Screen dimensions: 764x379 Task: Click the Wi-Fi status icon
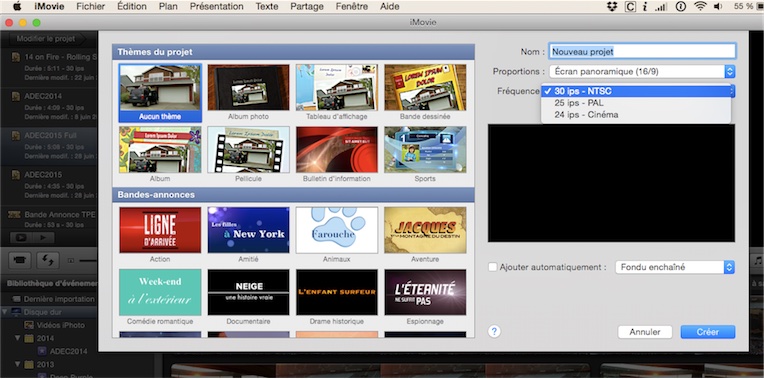700,6
